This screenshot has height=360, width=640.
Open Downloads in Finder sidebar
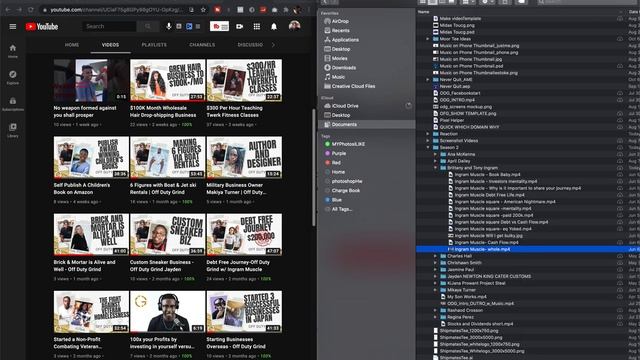pyautogui.click(x=340, y=68)
